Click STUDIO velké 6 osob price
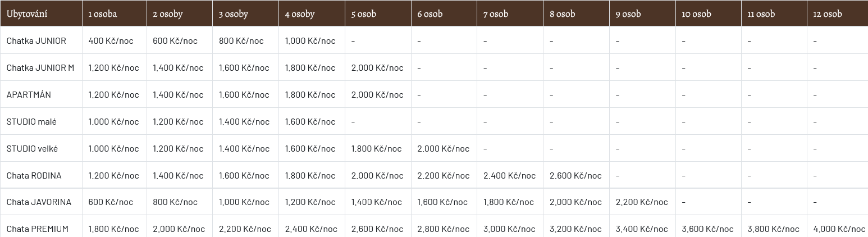Image resolution: width=868 pixels, height=237 pixels. click(444, 148)
